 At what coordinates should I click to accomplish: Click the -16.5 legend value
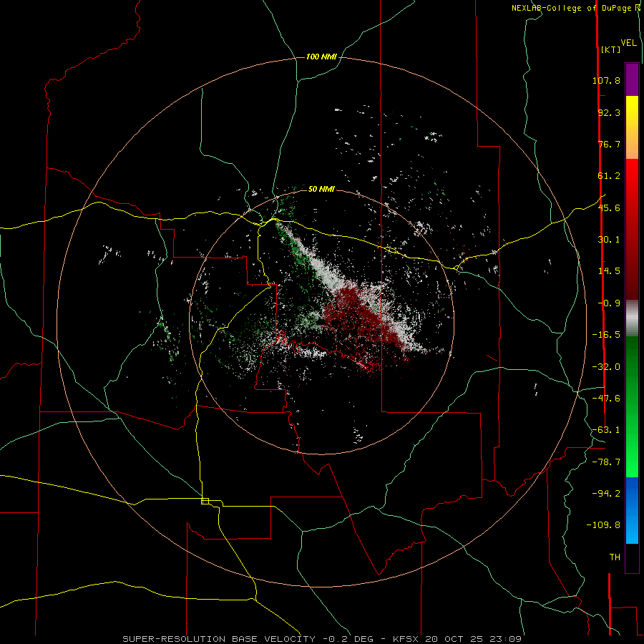pos(606,335)
